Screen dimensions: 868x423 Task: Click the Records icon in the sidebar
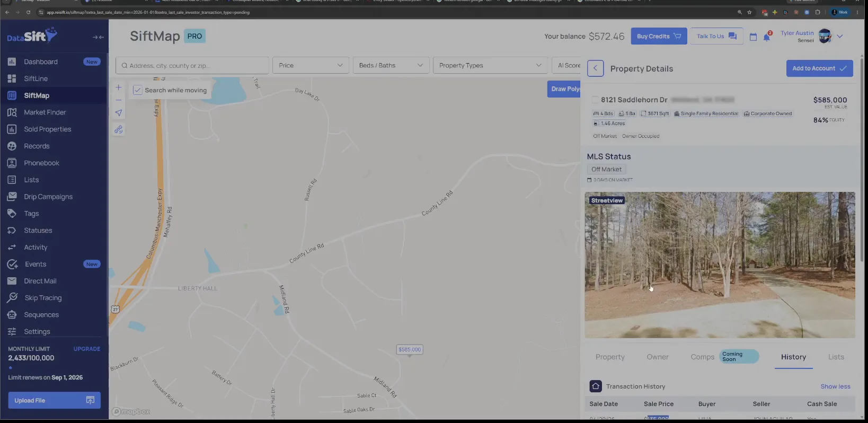[12, 146]
